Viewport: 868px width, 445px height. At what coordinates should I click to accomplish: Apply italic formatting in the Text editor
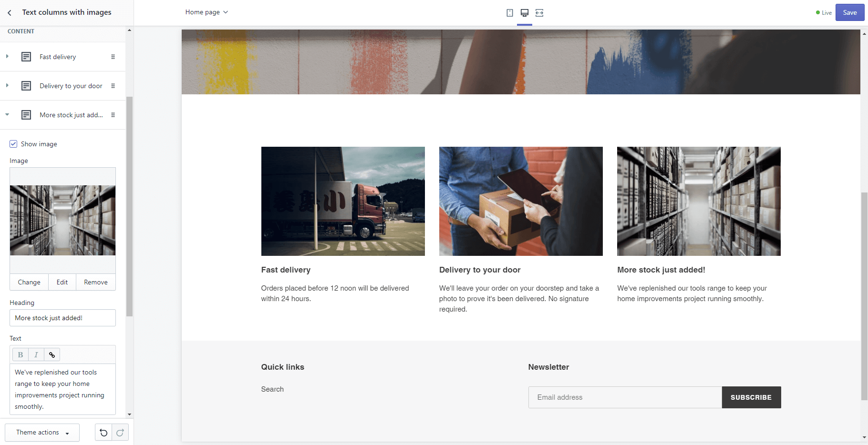click(x=36, y=354)
